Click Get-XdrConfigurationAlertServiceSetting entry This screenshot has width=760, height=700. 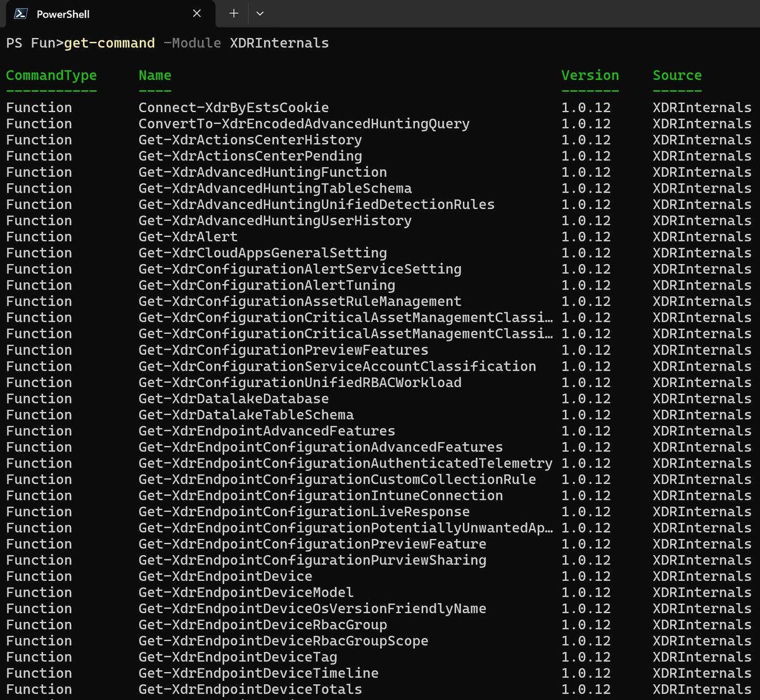point(300,269)
